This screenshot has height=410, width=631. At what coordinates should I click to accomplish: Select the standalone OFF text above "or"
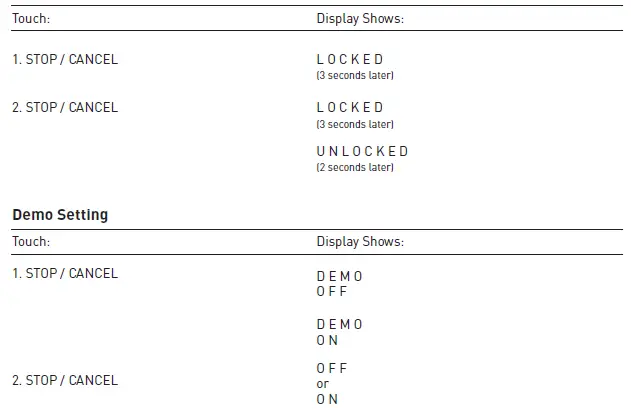pyautogui.click(x=332, y=368)
